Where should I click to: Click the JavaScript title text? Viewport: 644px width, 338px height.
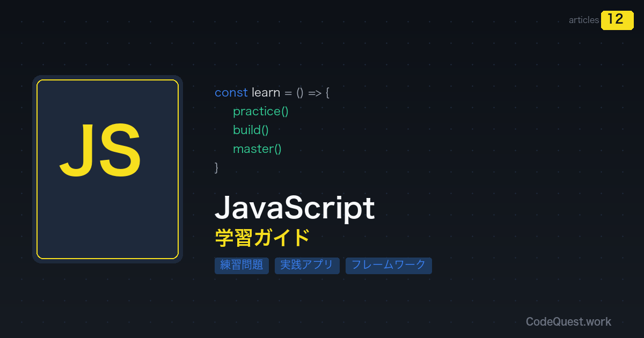tap(295, 209)
